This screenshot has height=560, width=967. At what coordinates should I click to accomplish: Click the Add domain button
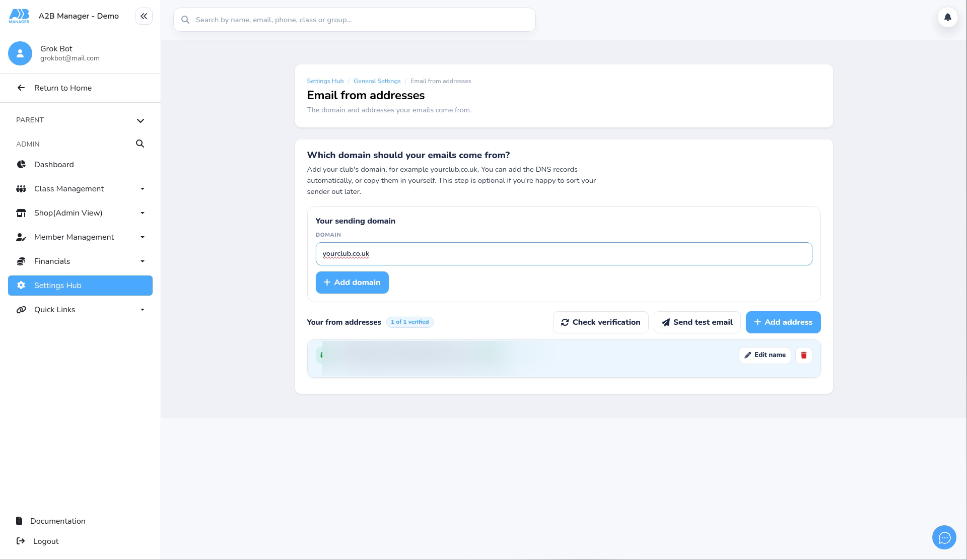[352, 283]
